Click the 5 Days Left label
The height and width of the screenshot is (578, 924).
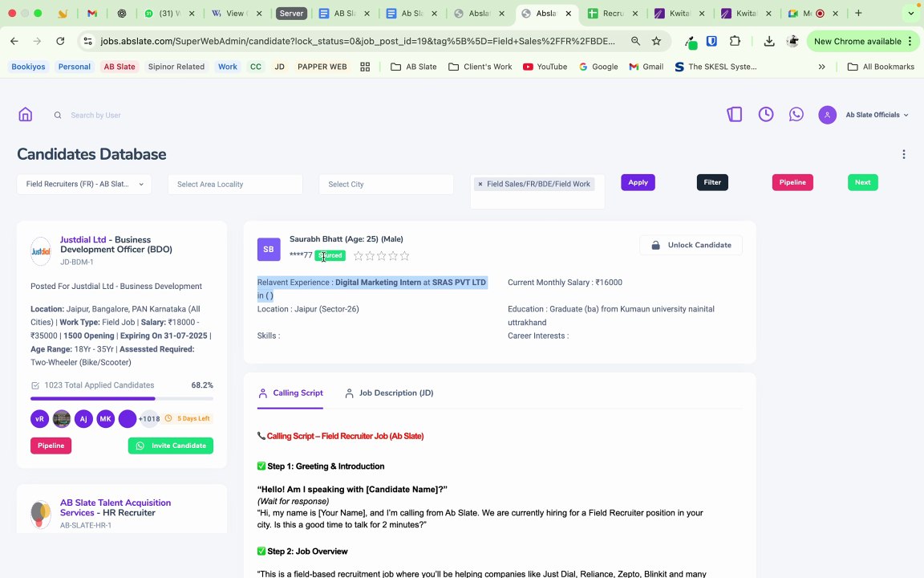pyautogui.click(x=188, y=418)
